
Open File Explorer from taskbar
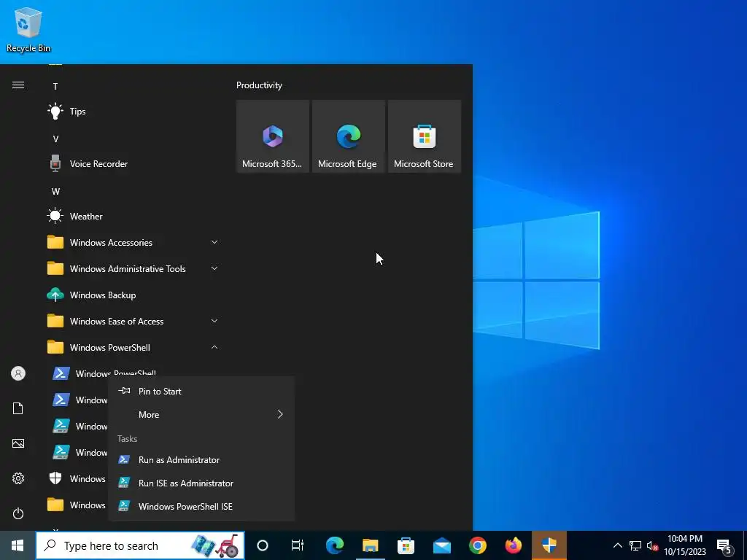tap(370, 545)
